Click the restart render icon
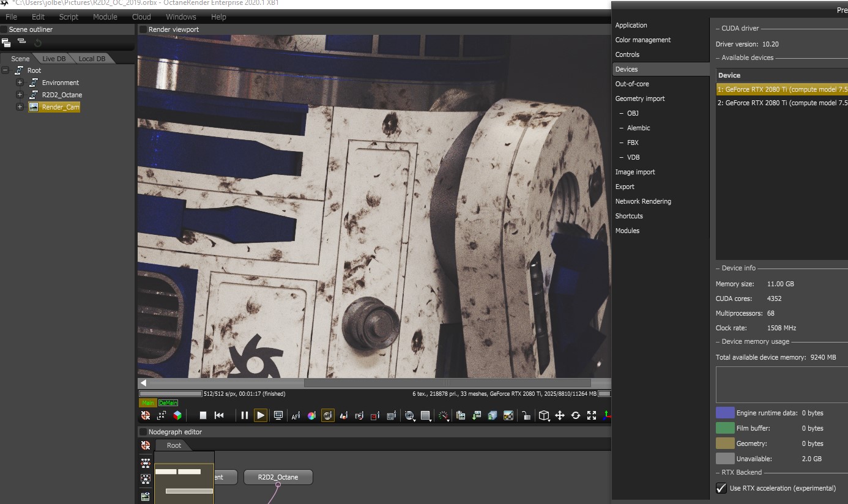Image resolution: width=848 pixels, height=504 pixels. point(219,415)
